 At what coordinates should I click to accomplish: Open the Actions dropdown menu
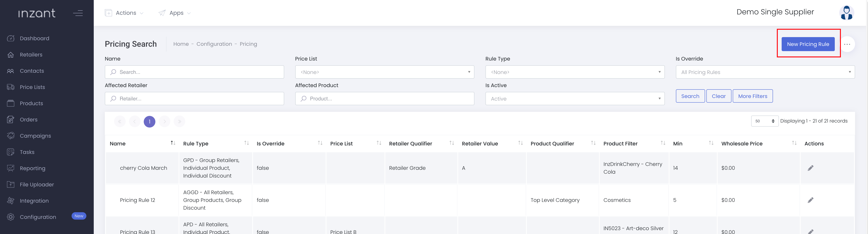(x=124, y=13)
